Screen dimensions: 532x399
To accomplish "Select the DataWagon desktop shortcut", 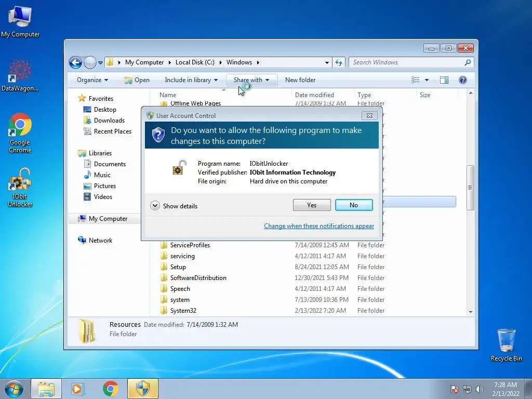I will [x=20, y=75].
